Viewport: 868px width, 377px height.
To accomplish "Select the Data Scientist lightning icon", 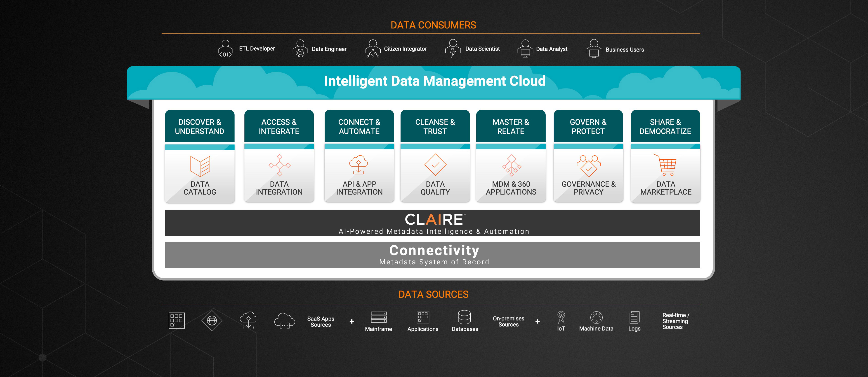I will pyautogui.click(x=453, y=49).
